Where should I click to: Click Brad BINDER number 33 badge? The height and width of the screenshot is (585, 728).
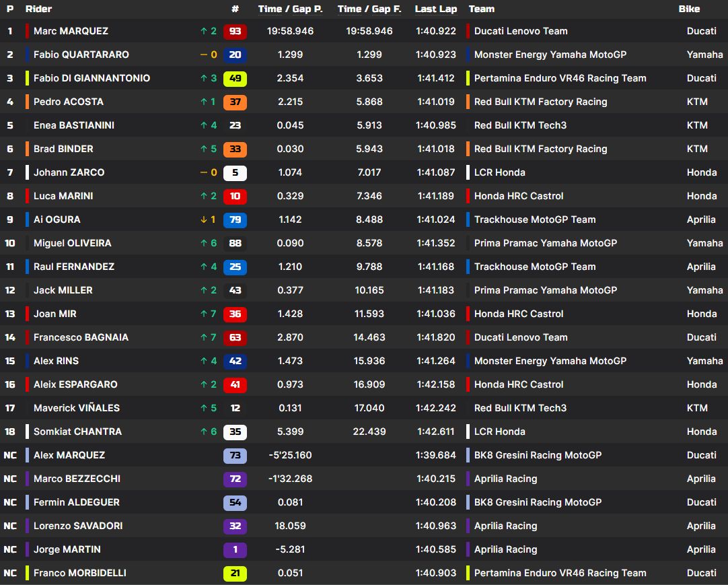[x=235, y=149]
